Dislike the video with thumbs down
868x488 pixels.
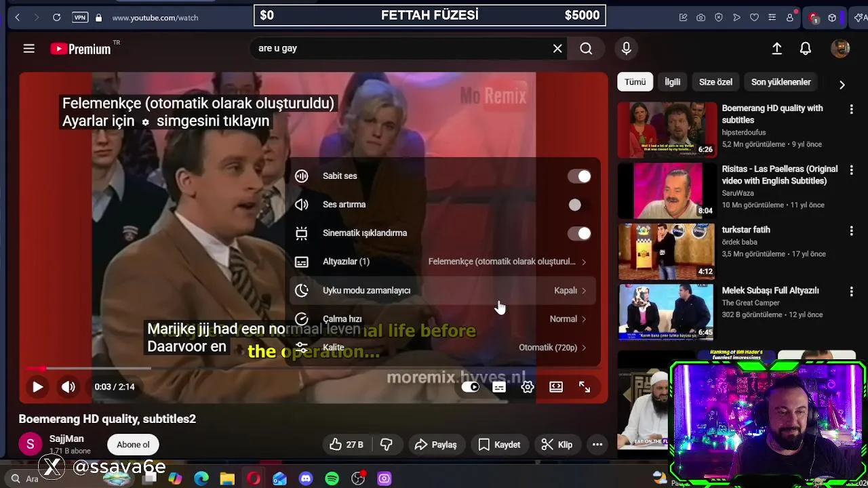point(387,445)
